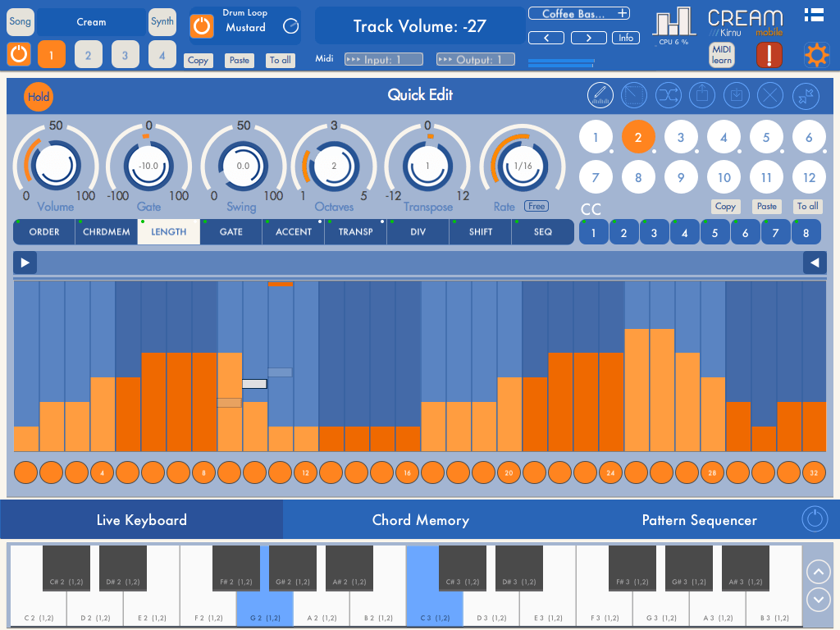Screen dimensions: 840x630
Task: Switch to the SEQ tab
Action: [543, 232]
